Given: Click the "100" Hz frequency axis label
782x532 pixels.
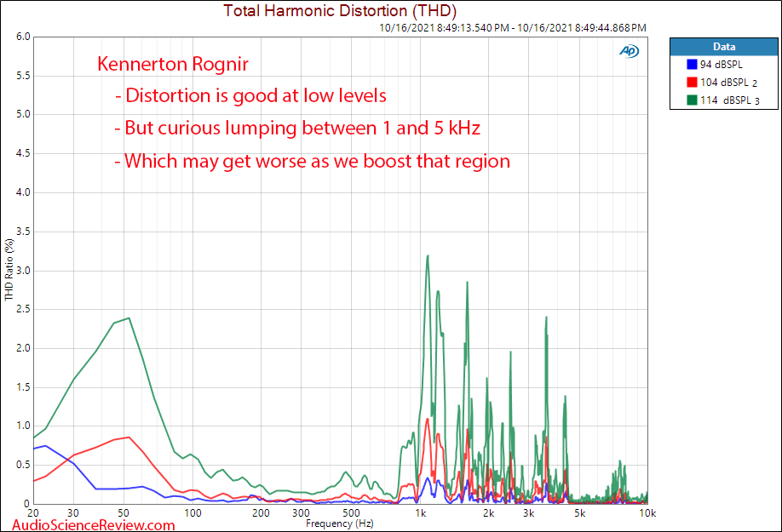Looking at the screenshot, I should tap(193, 513).
